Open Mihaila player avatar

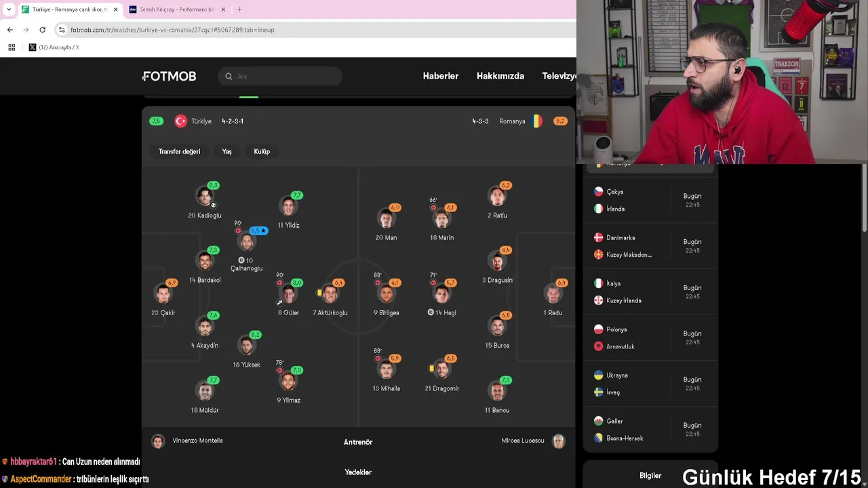pyautogui.click(x=386, y=370)
